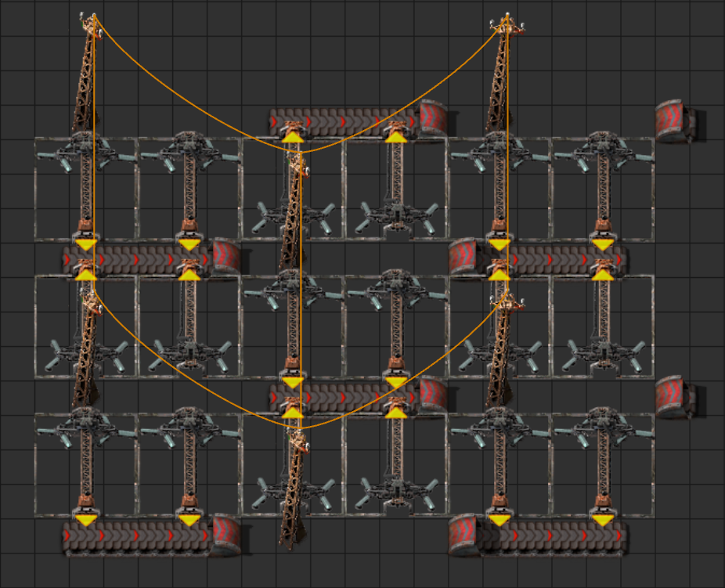Select the top center transport belt segment
Viewport: 725px width, 588px height.
coord(344,122)
